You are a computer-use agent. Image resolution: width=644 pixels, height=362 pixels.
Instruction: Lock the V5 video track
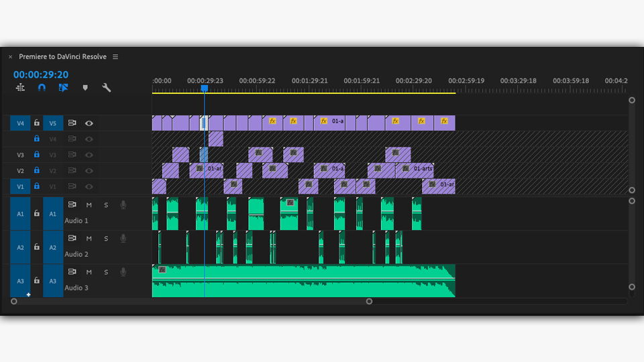pyautogui.click(x=36, y=123)
